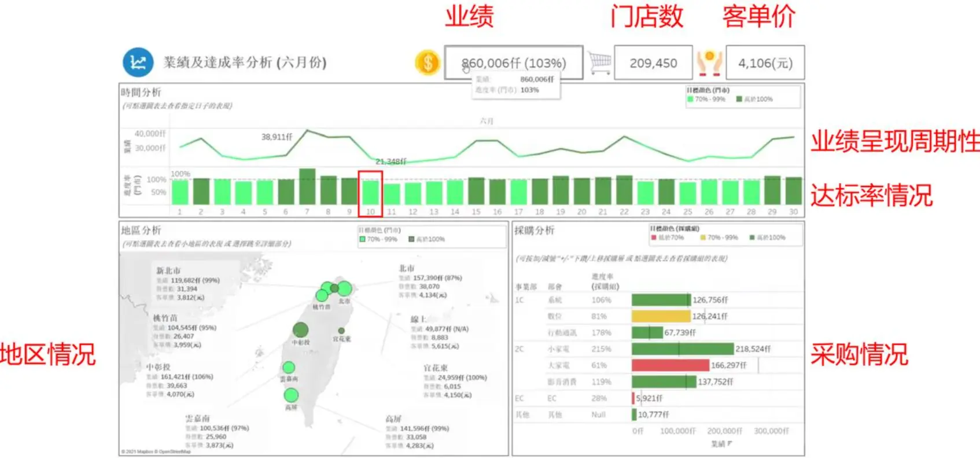The width and height of the screenshot is (980, 458).
Task: Select the 雲嘉南 circle on the map
Action: pyautogui.click(x=289, y=367)
